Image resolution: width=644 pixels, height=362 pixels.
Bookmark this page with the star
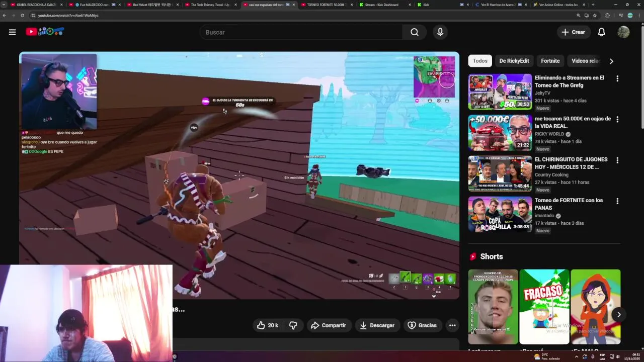[x=595, y=16]
